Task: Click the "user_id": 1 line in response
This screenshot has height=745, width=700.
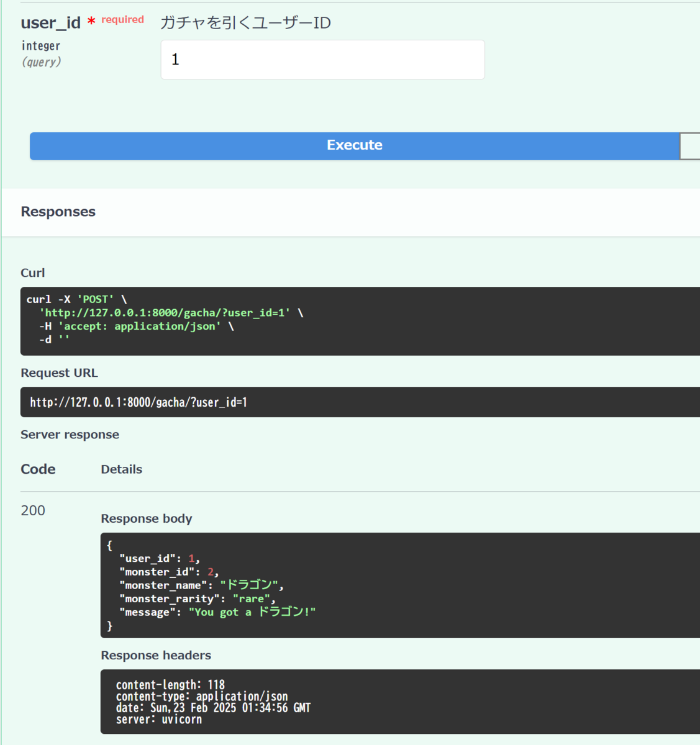Action: [160, 559]
